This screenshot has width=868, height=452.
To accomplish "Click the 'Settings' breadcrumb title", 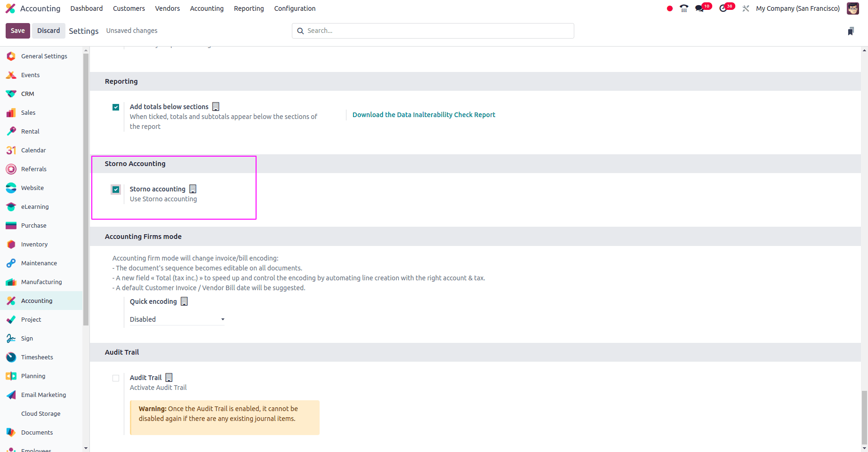I will (84, 31).
